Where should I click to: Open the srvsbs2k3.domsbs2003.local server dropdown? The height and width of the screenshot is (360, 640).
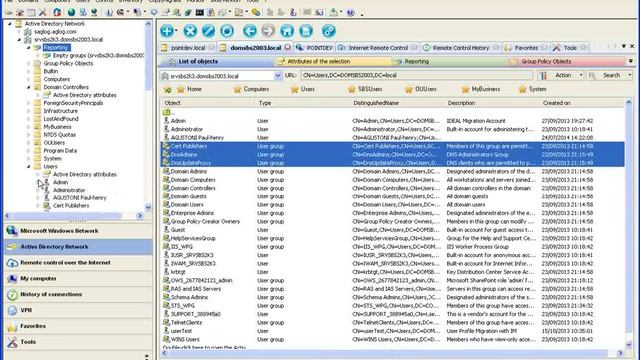[x=278, y=76]
